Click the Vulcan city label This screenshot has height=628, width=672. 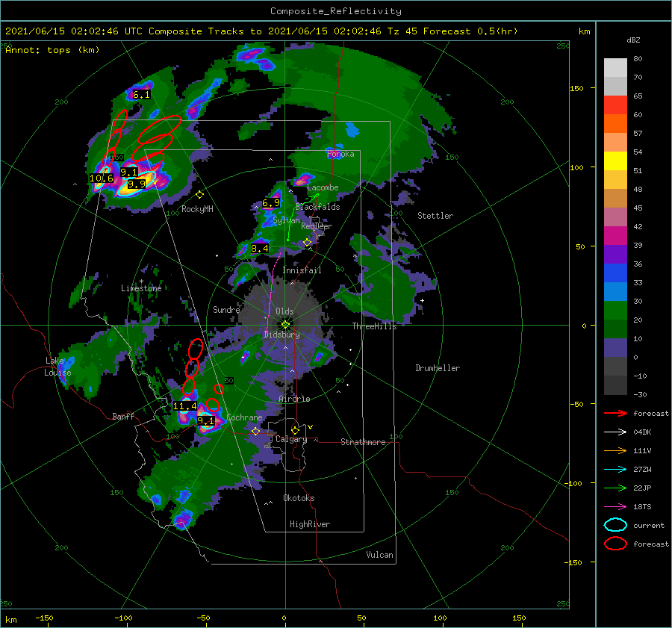[x=380, y=555]
